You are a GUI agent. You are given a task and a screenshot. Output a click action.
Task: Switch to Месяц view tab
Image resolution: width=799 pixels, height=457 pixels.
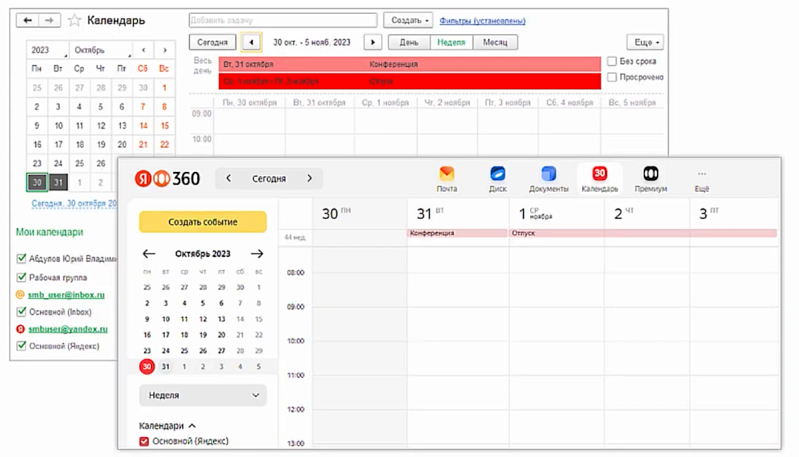click(495, 42)
